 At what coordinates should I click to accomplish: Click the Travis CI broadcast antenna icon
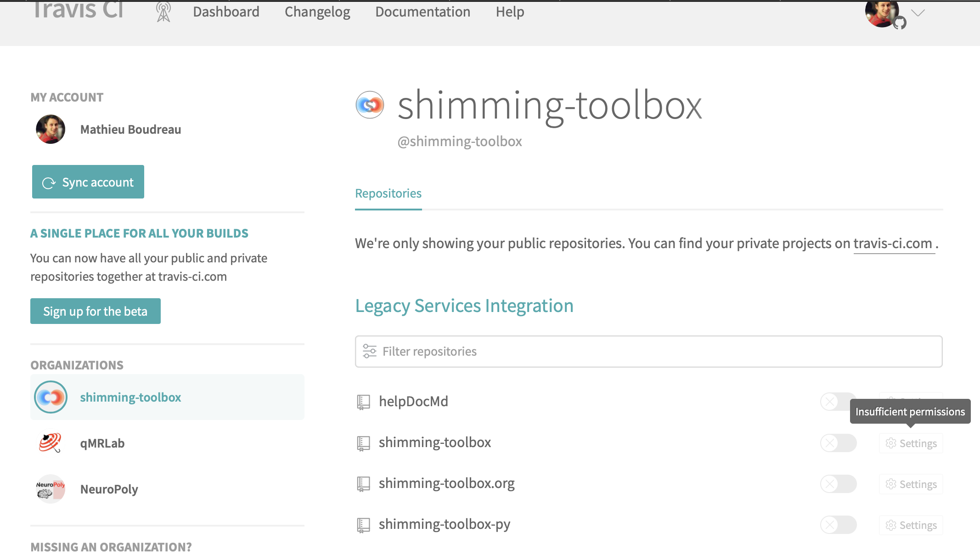[x=163, y=11]
